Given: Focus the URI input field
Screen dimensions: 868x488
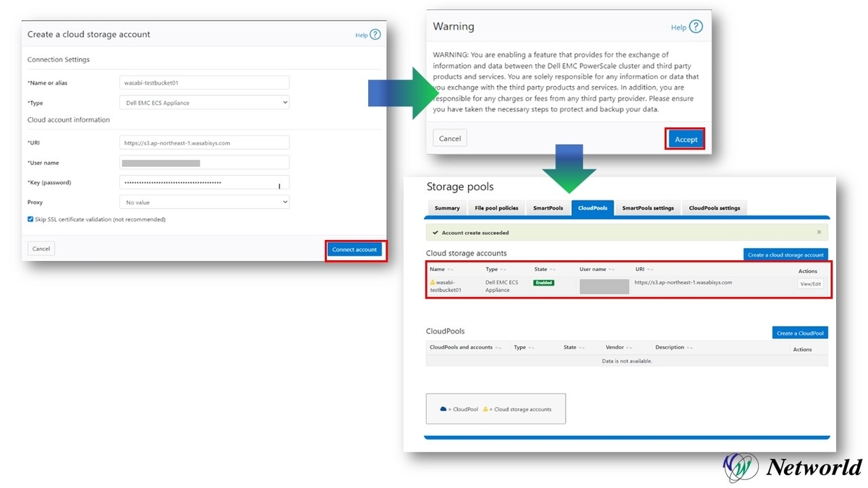Looking at the screenshot, I should click(x=205, y=142).
